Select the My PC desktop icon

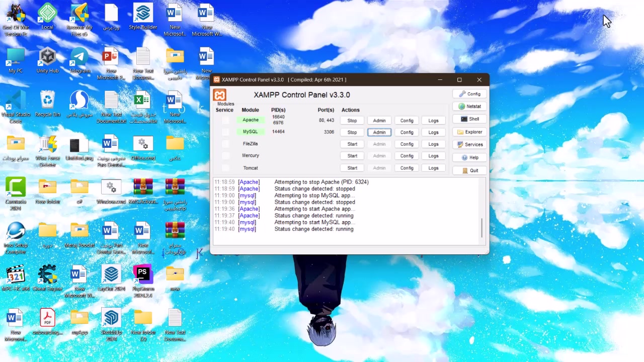16,61
